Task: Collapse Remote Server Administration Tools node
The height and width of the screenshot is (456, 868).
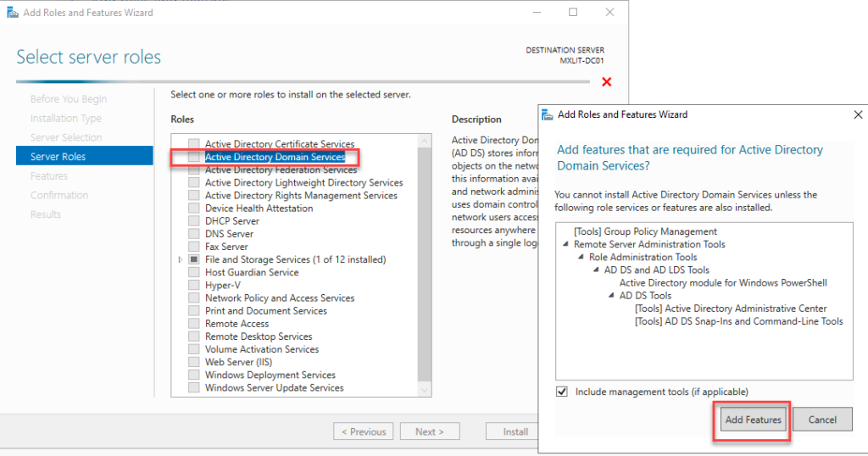Action: pos(566,244)
